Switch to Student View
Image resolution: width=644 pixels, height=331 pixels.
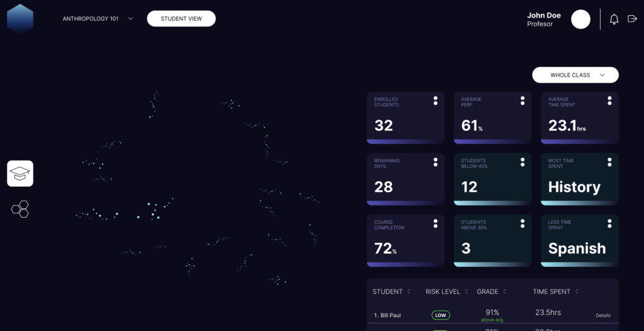point(181,19)
